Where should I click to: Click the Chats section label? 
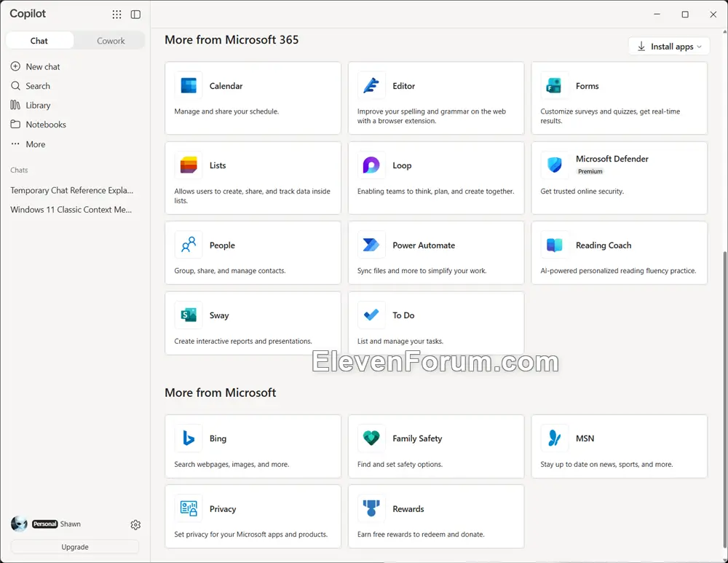click(x=19, y=170)
